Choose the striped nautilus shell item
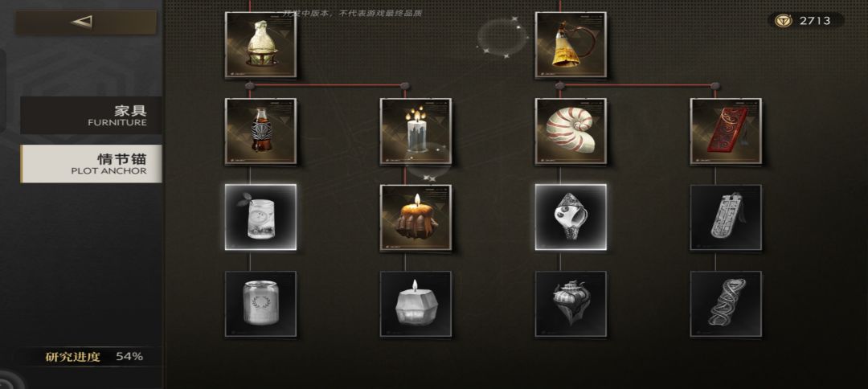This screenshot has width=868, height=389. click(571, 131)
